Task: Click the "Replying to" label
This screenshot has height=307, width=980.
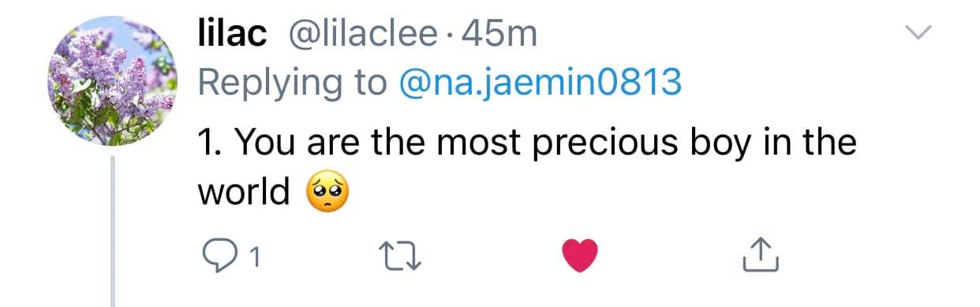Action: pos(292,84)
